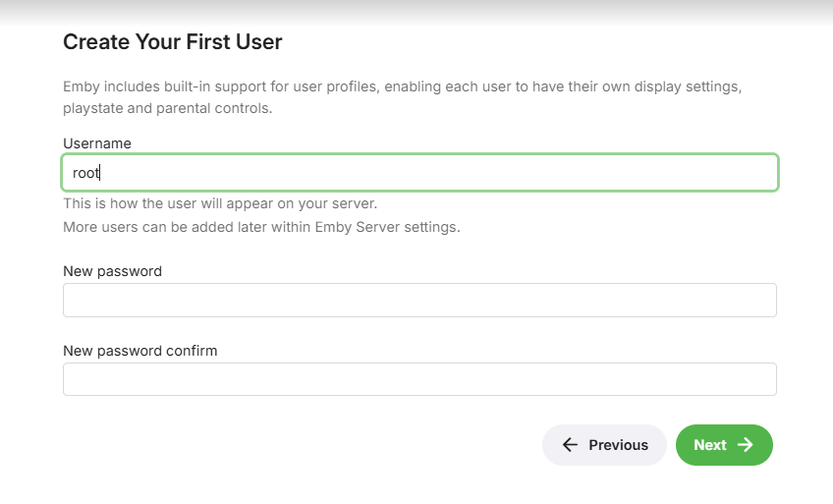833x504 pixels.
Task: Click the Username label
Action: [x=97, y=143]
